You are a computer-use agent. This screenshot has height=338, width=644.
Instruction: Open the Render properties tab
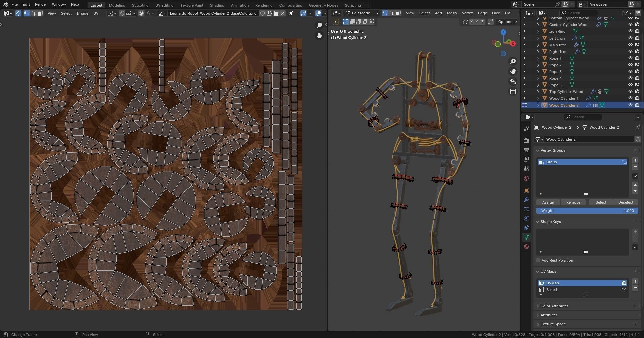(x=526, y=140)
